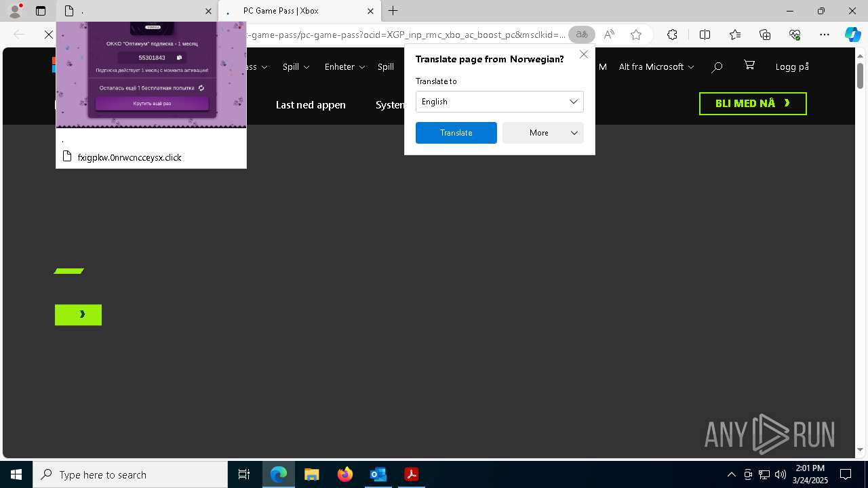The image size is (868, 488).
Task: Open the shopping cart
Action: click(749, 65)
